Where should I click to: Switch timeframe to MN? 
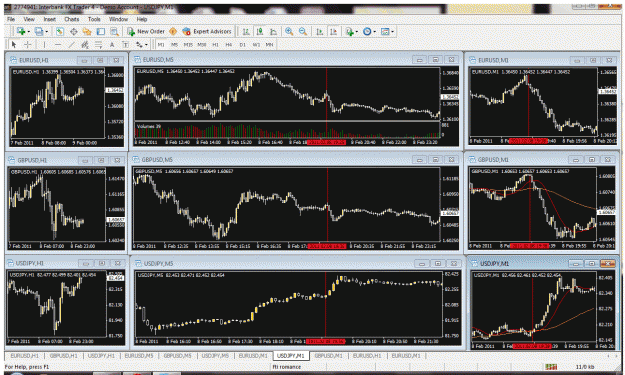click(270, 45)
